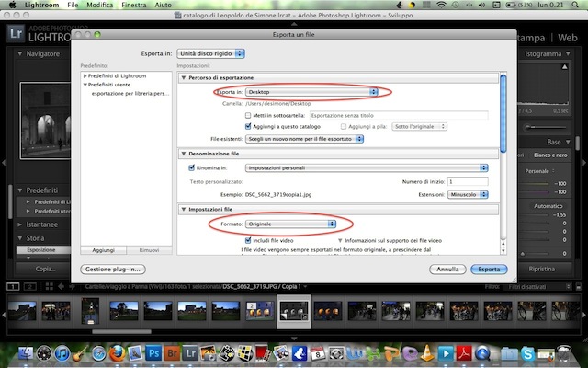Viewport: 588px width, 368px height.
Task: Open the Impostazioni personali rename dropdown
Action: [367, 167]
